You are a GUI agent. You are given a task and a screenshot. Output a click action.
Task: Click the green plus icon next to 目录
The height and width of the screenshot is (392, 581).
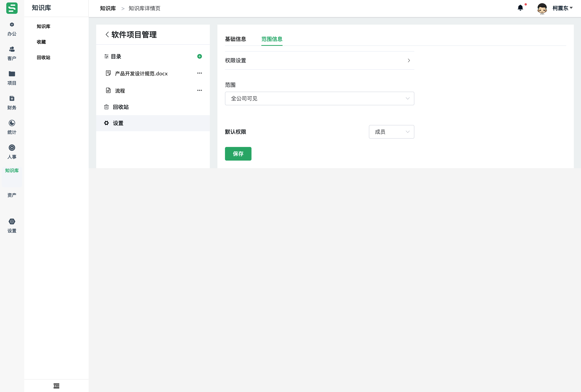pos(199,56)
